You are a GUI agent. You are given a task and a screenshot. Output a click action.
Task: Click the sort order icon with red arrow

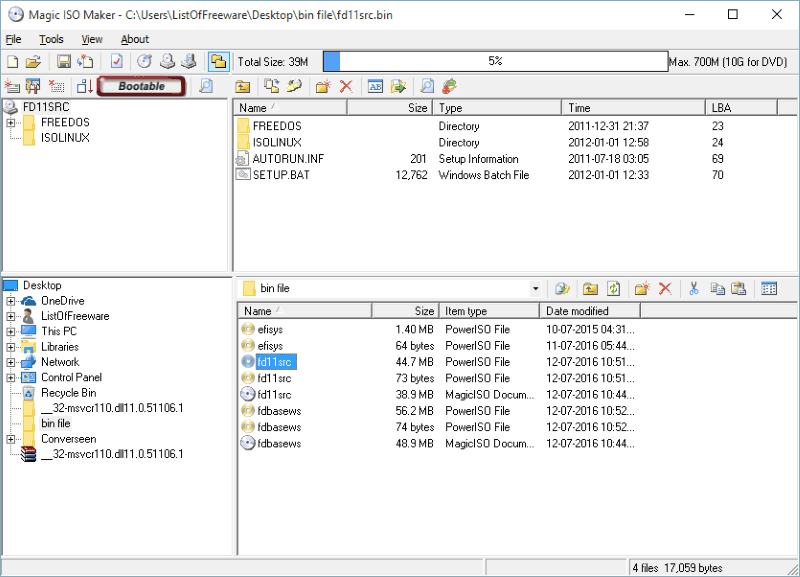tap(85, 86)
